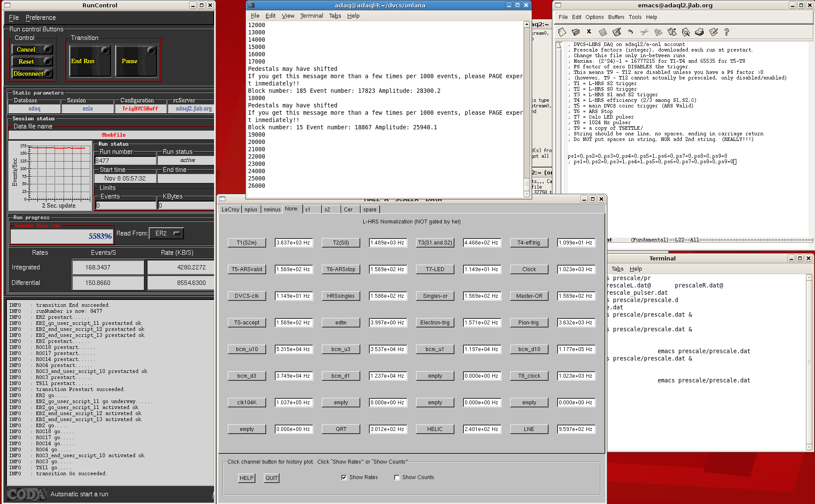Click the Events limit input field

tap(126, 205)
